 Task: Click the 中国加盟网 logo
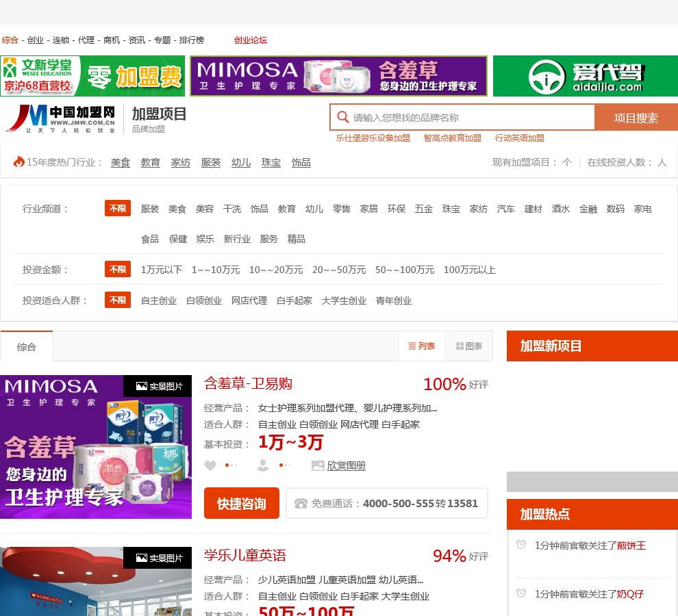61,119
